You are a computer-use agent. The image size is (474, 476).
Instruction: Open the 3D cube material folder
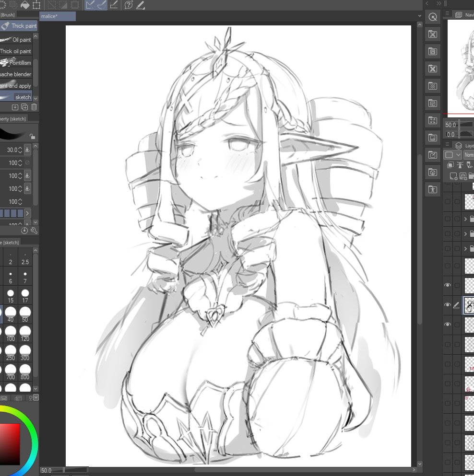[433, 173]
